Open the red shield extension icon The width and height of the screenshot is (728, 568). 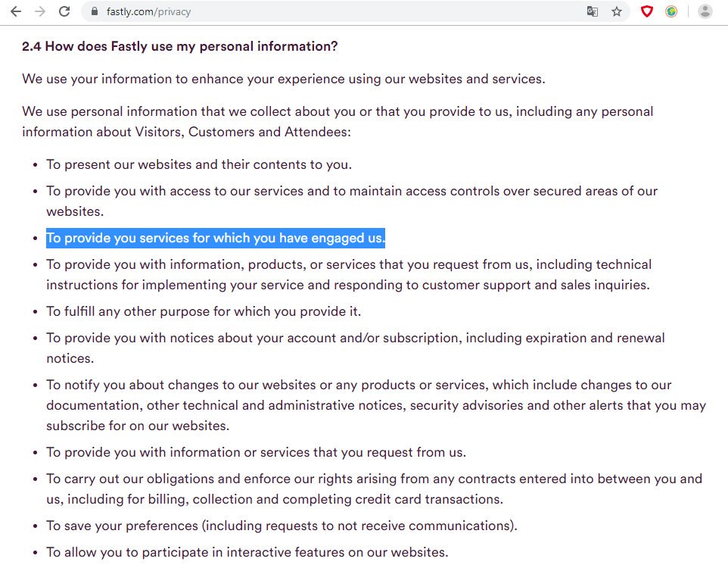click(647, 11)
